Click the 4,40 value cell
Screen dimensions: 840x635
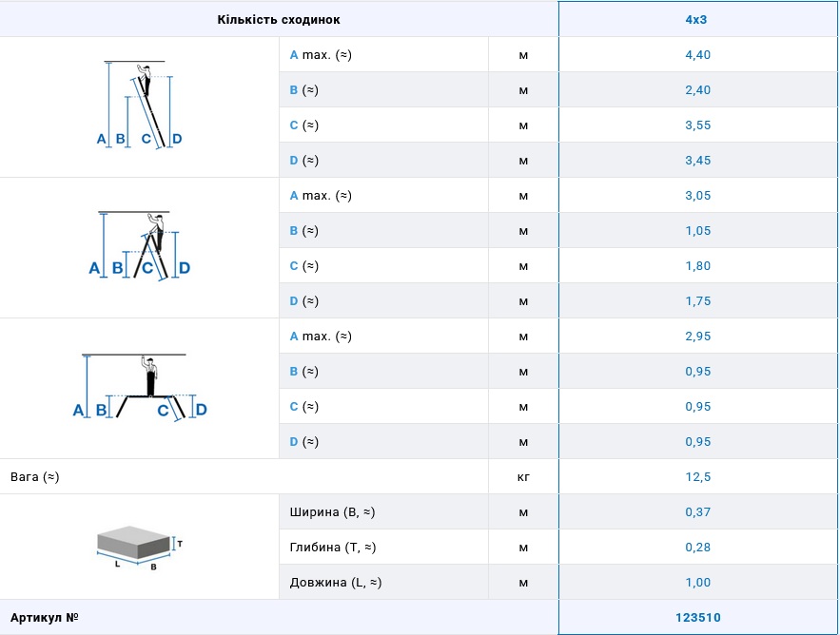[x=697, y=55]
